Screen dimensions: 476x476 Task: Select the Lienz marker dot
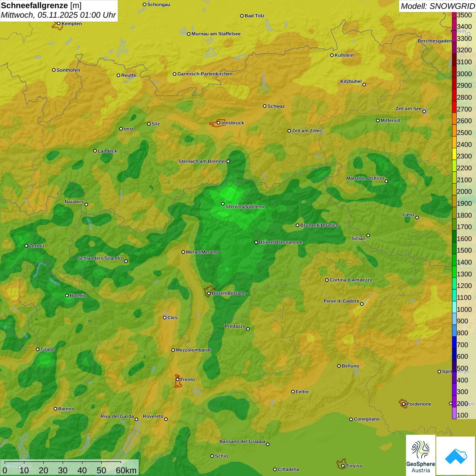tap(417, 218)
